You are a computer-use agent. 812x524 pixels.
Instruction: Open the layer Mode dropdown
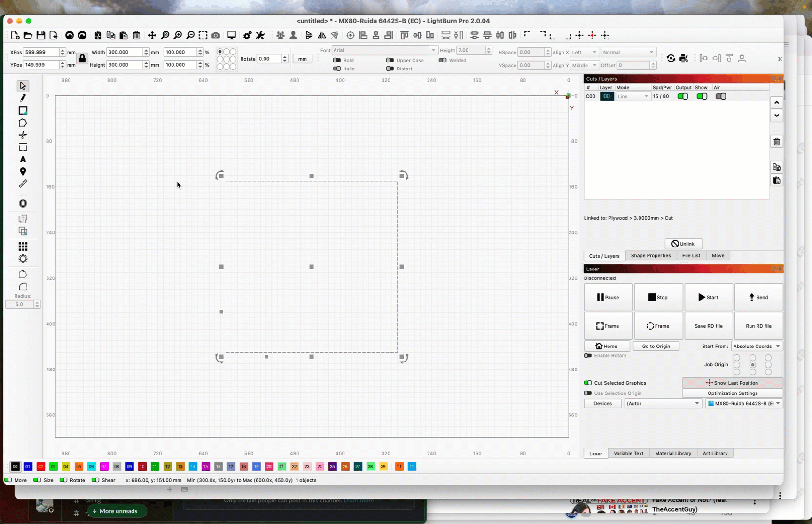pyautogui.click(x=632, y=96)
